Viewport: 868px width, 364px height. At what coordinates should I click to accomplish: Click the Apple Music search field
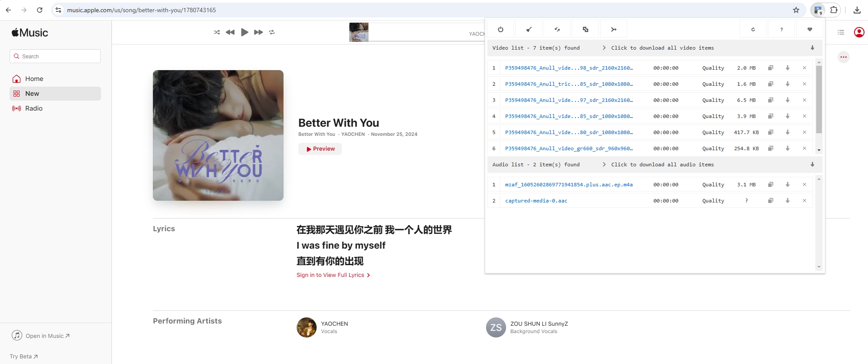55,56
